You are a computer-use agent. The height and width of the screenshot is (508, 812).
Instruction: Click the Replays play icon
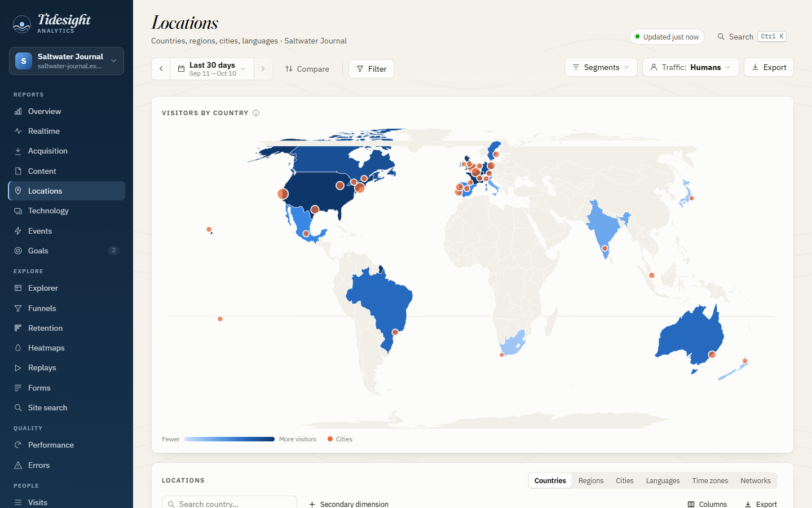(18, 367)
